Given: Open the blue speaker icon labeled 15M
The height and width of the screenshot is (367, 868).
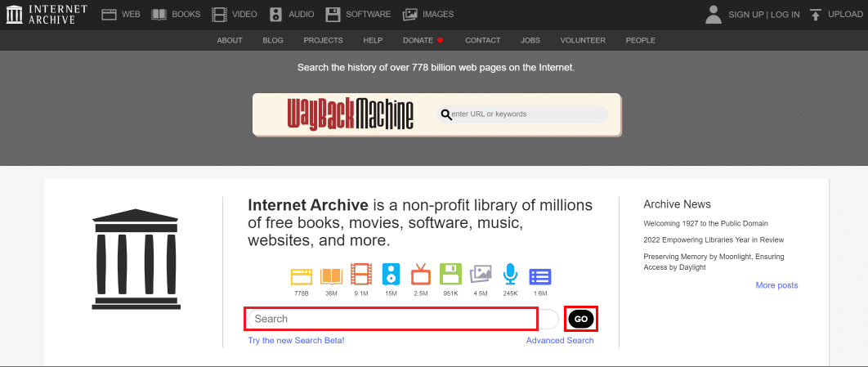Looking at the screenshot, I should pyautogui.click(x=391, y=275).
